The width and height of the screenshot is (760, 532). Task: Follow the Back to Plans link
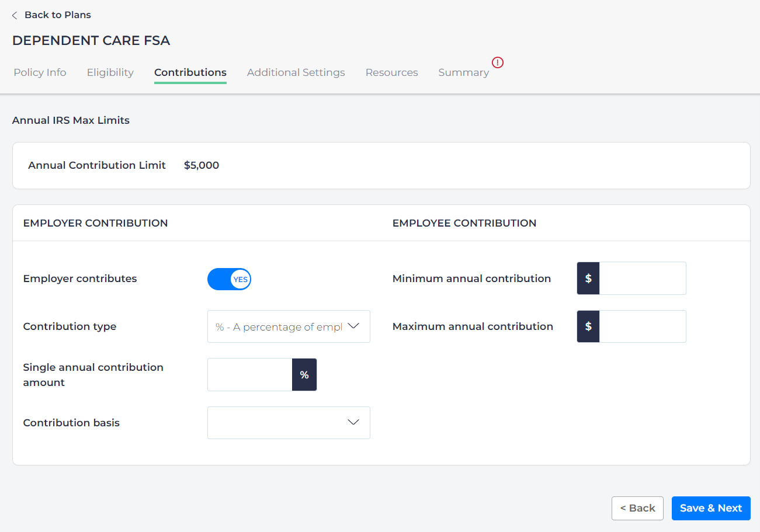[x=57, y=15]
